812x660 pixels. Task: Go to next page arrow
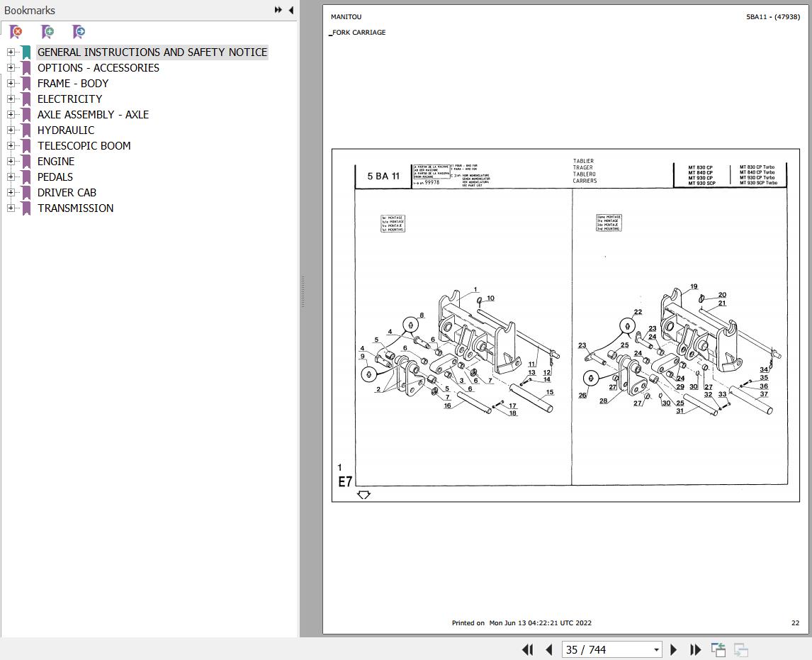click(673, 649)
